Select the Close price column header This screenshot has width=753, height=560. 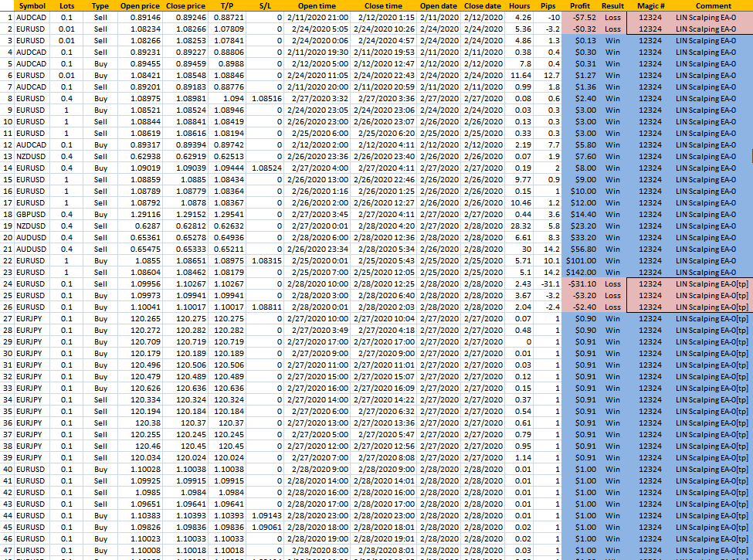point(185,5)
